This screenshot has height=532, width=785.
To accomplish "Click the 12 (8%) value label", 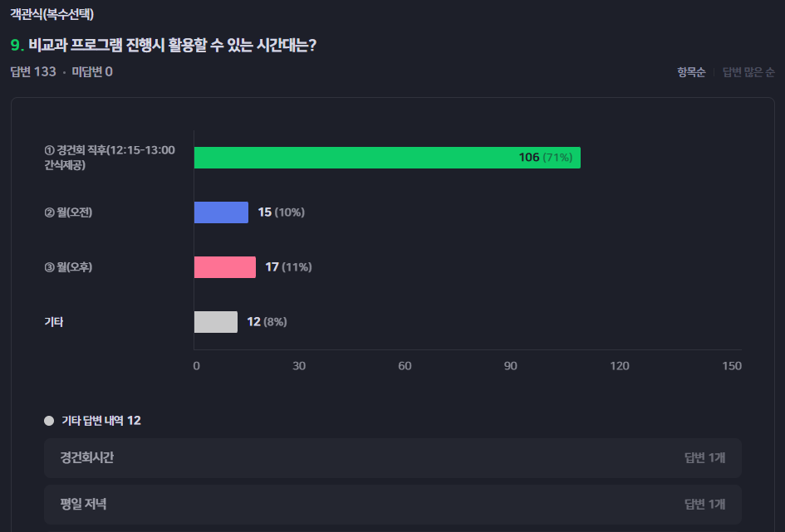I will pyautogui.click(x=267, y=322).
